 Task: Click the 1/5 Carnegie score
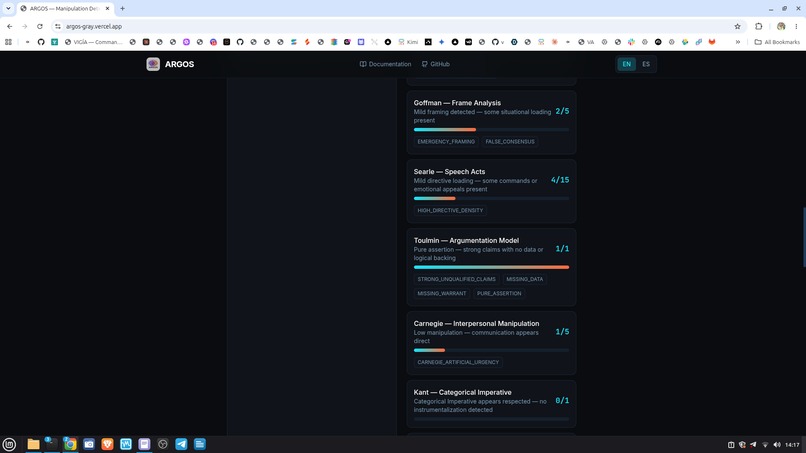[x=562, y=332]
